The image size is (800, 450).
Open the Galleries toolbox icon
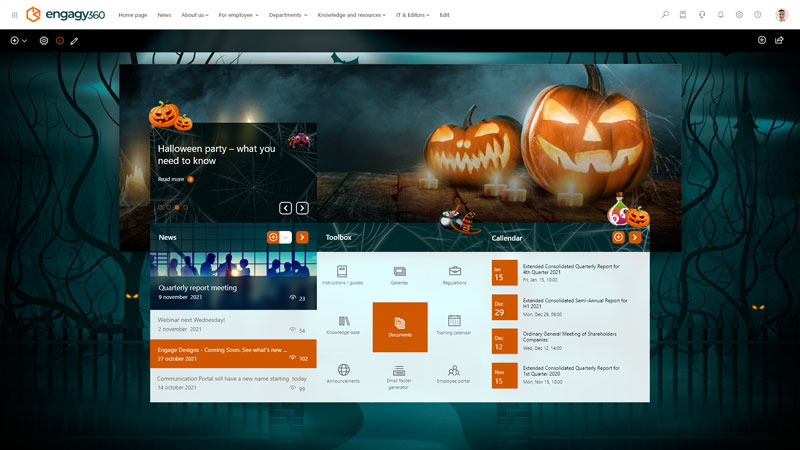(400, 273)
